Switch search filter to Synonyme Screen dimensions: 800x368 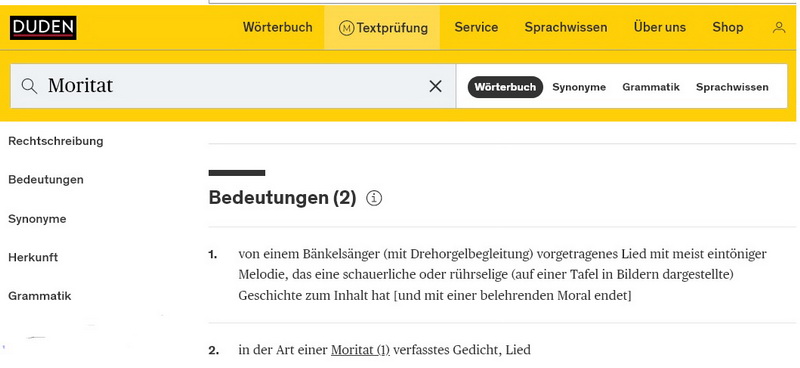579,87
